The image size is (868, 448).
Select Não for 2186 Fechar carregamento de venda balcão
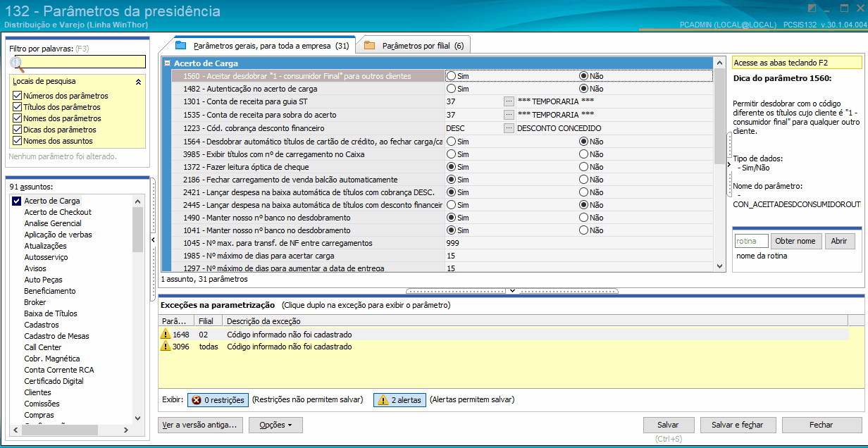pos(583,180)
